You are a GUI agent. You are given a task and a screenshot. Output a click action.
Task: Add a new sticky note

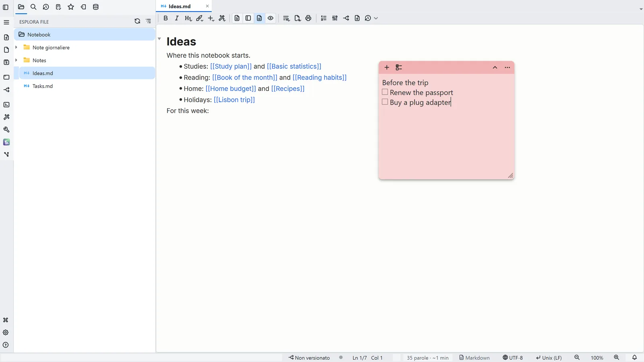pyautogui.click(x=387, y=67)
